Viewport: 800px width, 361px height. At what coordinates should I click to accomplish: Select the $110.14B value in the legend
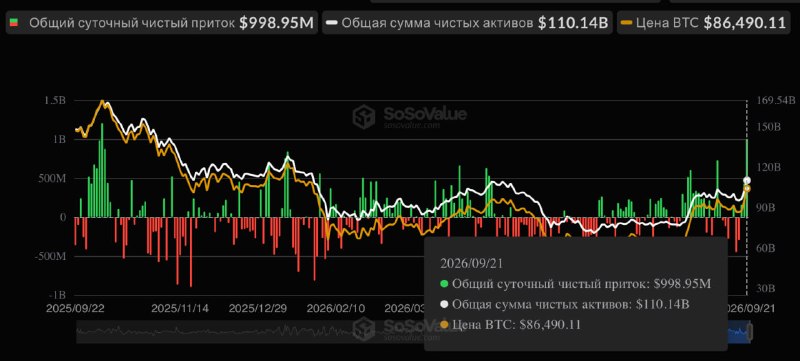point(573,23)
